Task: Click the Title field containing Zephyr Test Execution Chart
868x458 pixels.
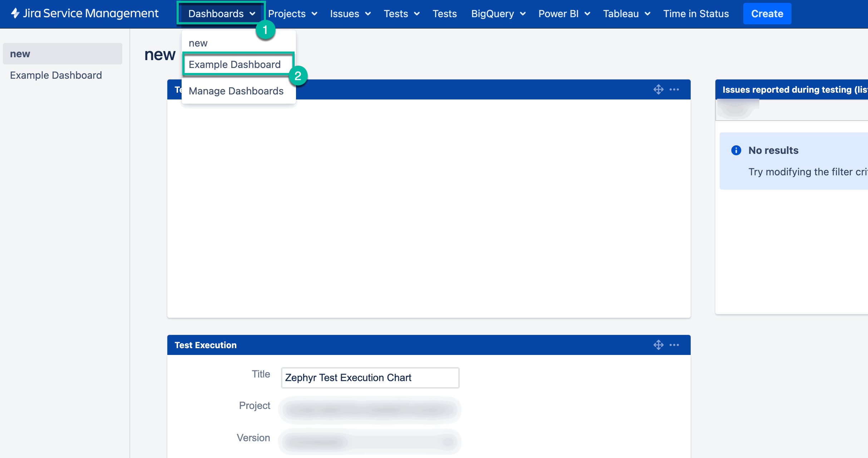Action: [370, 377]
